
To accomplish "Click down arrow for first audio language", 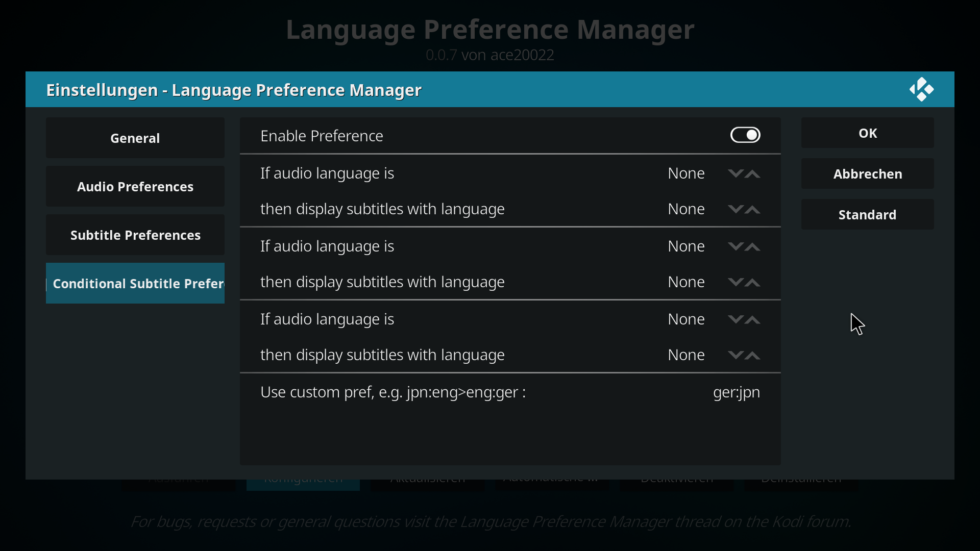I will 736,173.
